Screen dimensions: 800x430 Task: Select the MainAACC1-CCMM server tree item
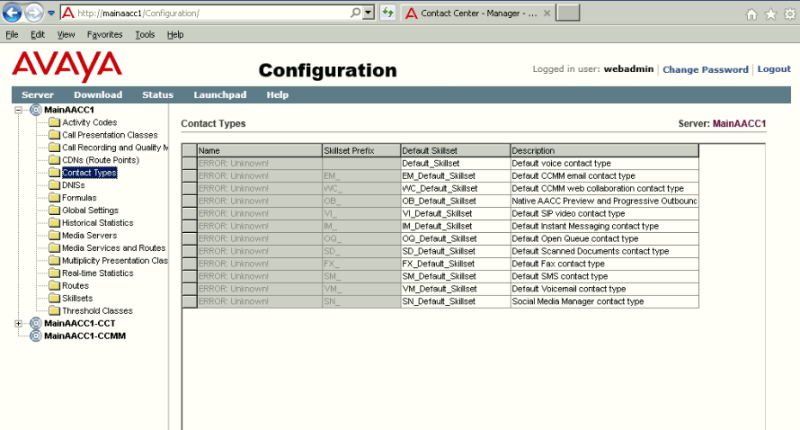point(85,336)
